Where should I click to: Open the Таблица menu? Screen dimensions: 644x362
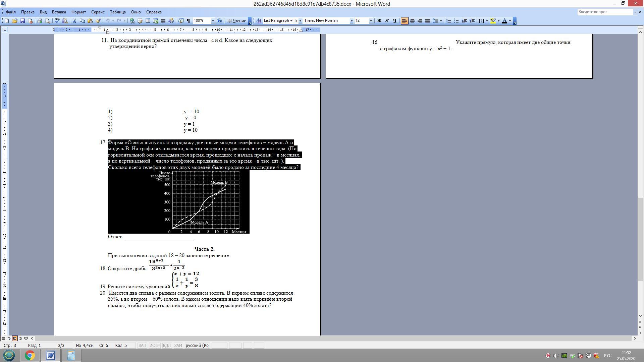pos(118,12)
